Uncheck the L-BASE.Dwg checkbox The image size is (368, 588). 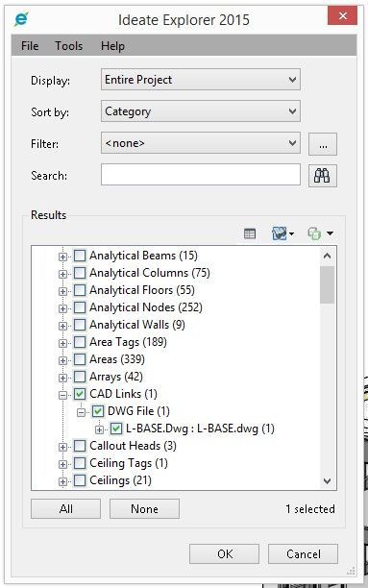coord(116,429)
